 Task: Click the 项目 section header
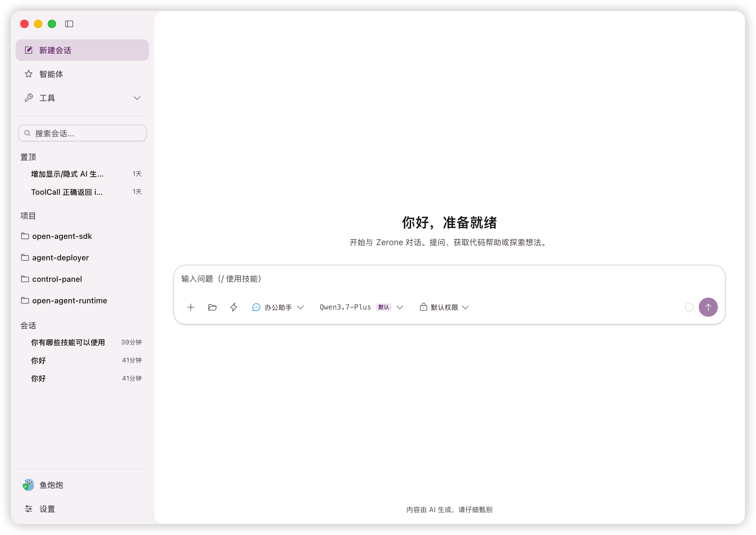click(28, 216)
